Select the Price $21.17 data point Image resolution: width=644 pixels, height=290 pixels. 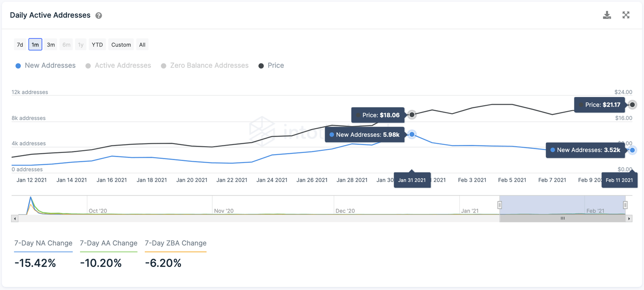pos(632,104)
